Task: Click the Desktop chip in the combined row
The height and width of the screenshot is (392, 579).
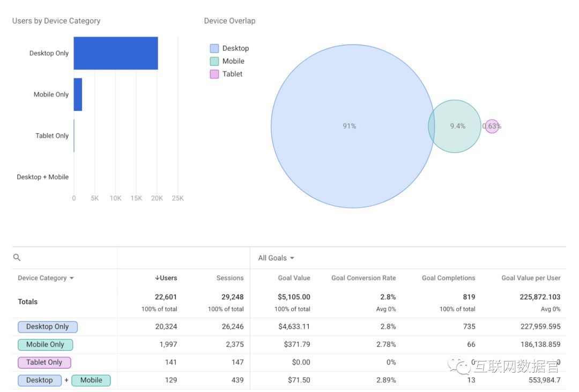Action: tap(40, 380)
